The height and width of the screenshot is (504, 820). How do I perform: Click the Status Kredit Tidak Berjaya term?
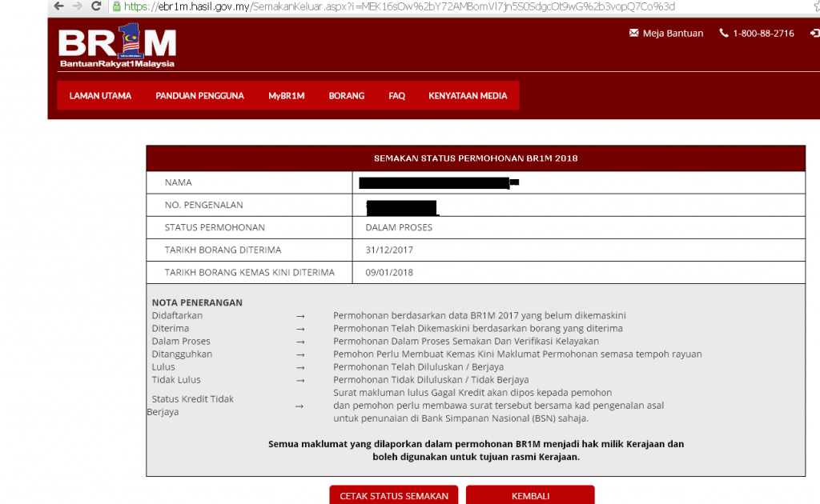tap(191, 406)
